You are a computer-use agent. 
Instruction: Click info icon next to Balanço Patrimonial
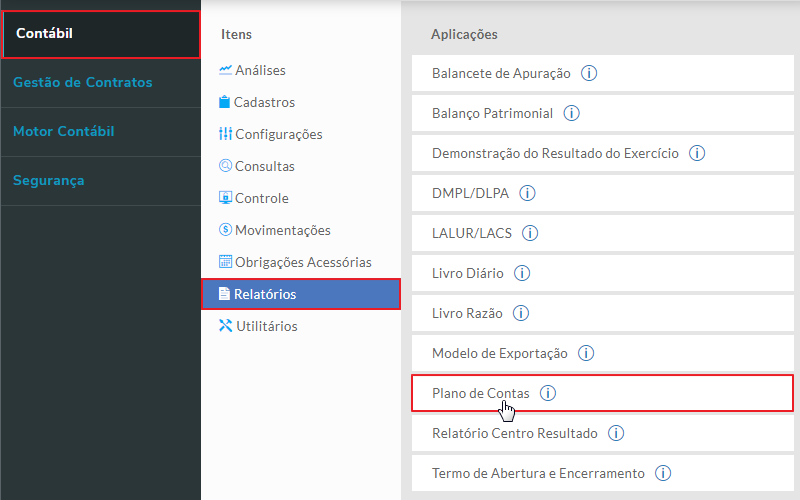(x=572, y=113)
